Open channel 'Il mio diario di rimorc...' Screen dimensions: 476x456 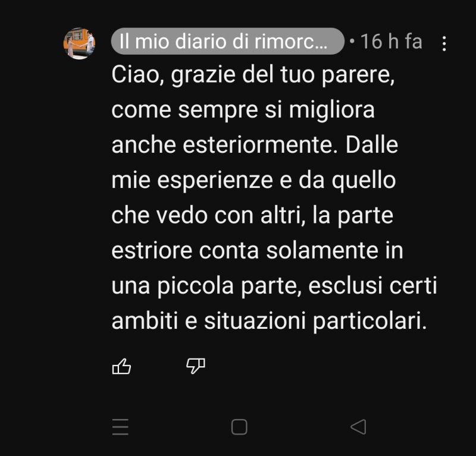228,41
